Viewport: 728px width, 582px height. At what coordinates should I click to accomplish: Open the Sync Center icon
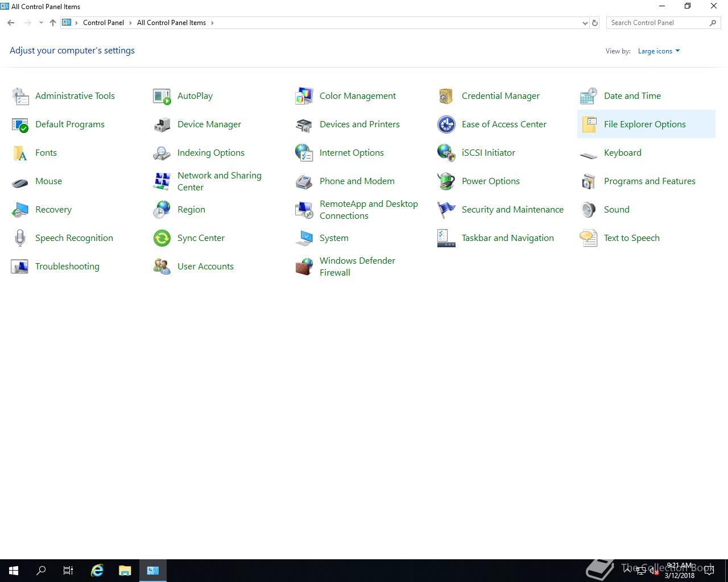click(162, 238)
